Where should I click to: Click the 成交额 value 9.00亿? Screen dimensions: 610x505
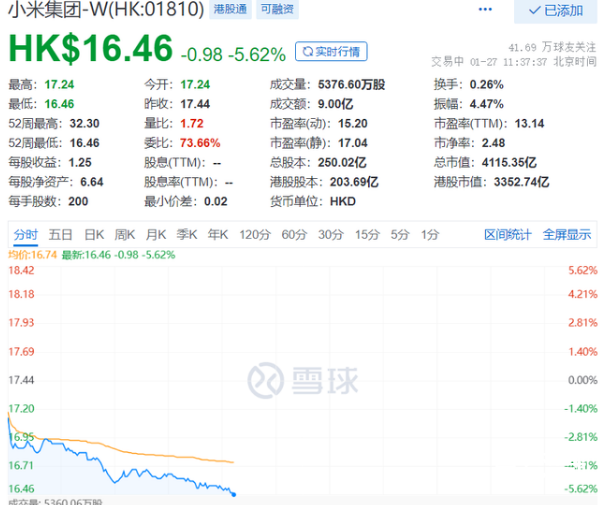335,104
